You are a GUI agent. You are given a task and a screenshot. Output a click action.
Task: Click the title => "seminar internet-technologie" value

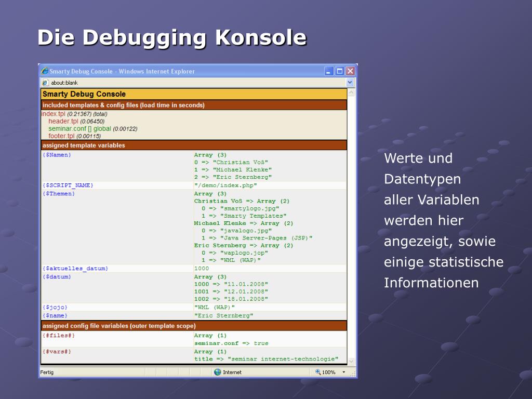pos(267,359)
